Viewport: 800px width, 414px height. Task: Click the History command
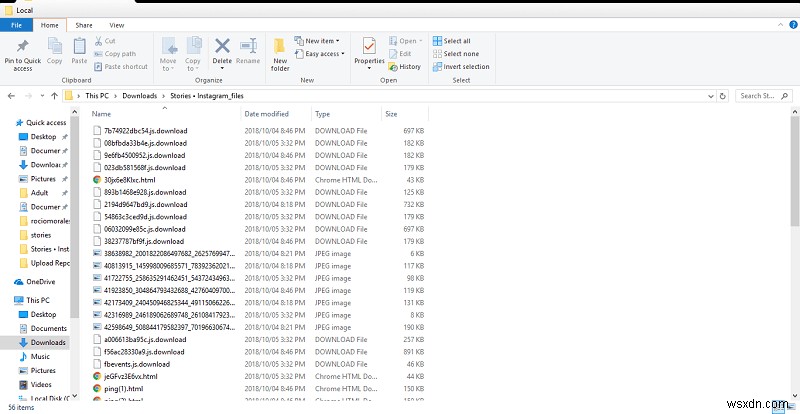pyautogui.click(x=405, y=66)
